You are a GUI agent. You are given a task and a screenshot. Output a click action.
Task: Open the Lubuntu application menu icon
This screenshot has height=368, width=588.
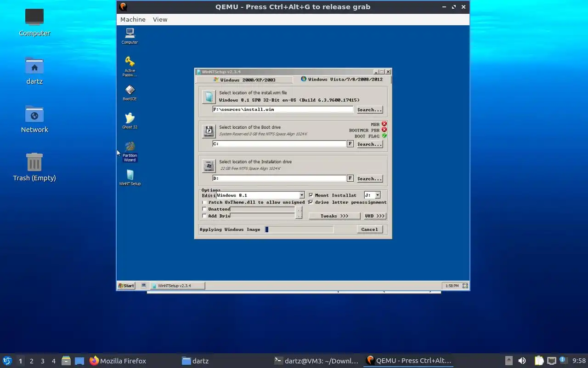pos(7,361)
